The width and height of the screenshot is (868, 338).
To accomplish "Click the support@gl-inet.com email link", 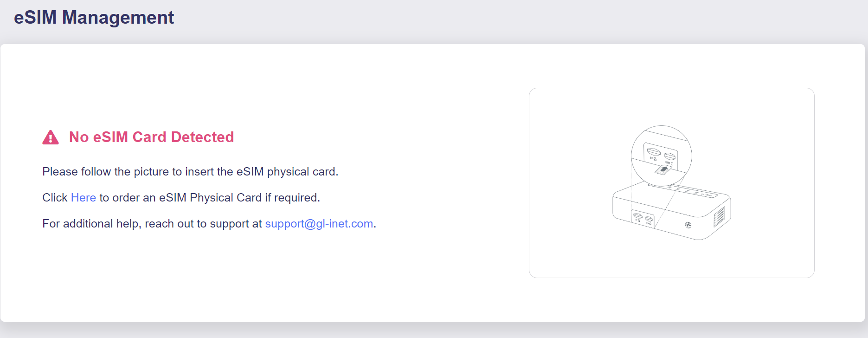I will 319,224.
